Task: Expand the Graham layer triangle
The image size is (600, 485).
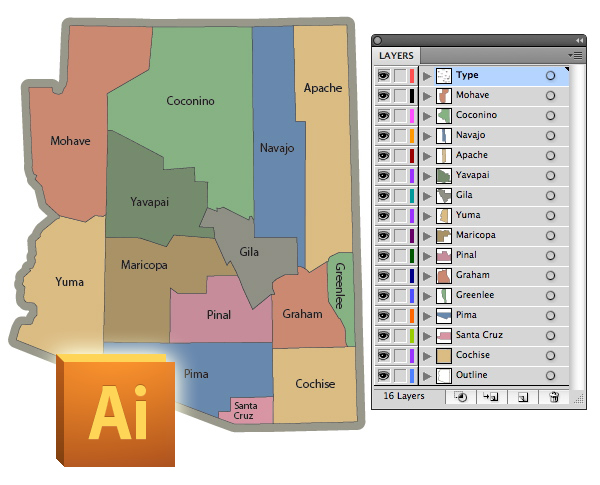Action: 427,276
